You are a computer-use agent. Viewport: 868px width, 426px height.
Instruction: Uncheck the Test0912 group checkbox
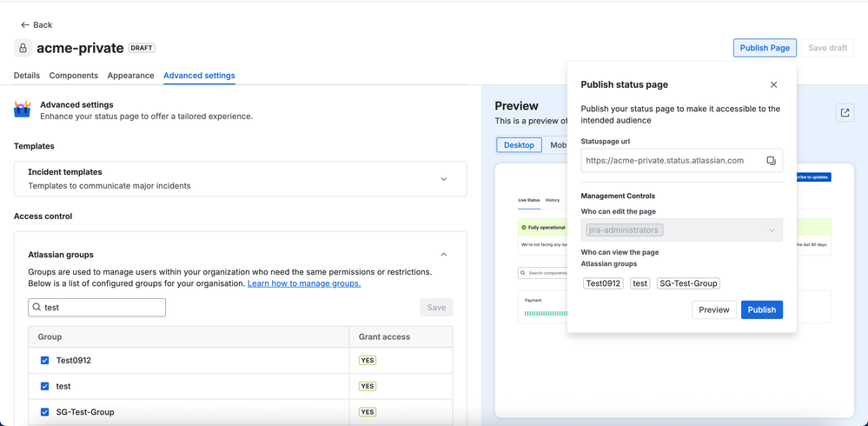point(45,361)
